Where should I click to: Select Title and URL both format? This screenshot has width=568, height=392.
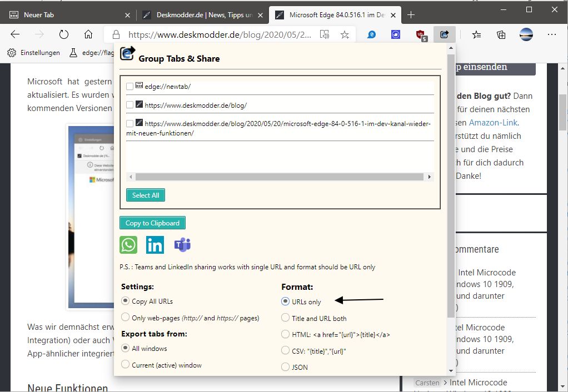[286, 318]
